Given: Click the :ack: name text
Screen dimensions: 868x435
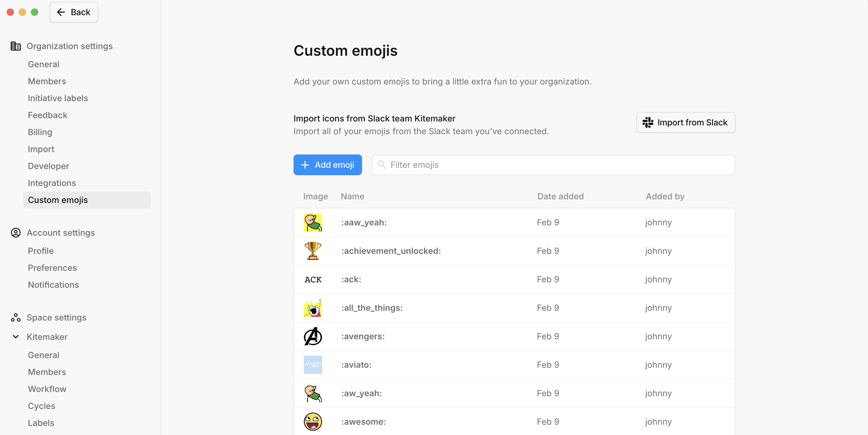Looking at the screenshot, I should point(351,280).
